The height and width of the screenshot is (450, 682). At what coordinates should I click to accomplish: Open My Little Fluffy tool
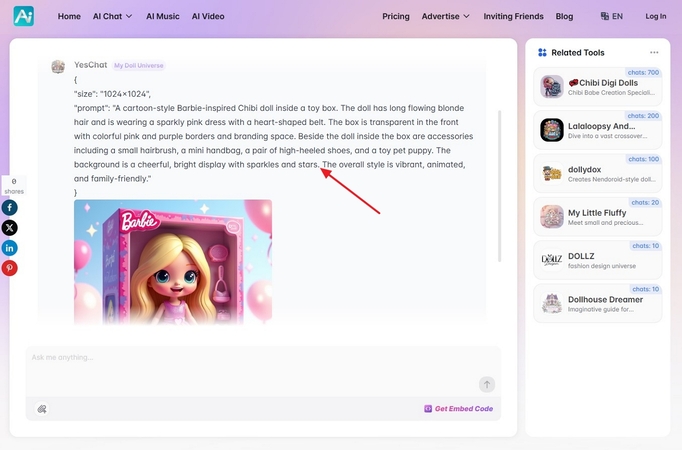(598, 217)
